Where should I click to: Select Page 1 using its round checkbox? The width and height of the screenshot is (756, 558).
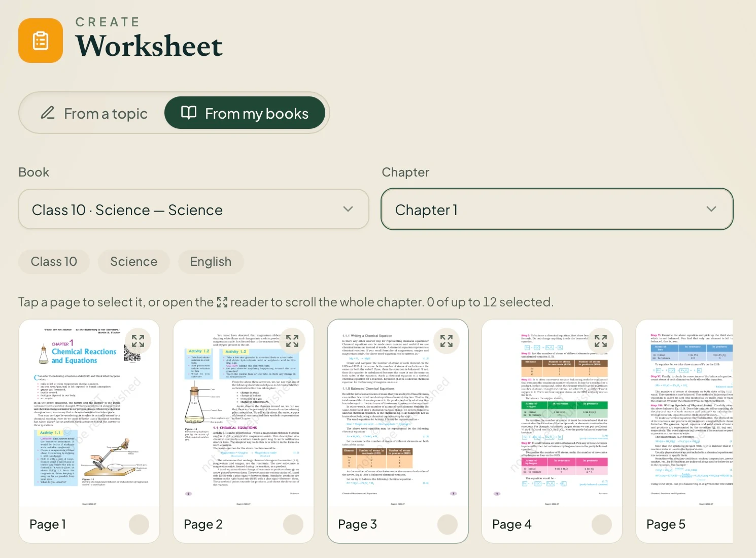pos(139,525)
